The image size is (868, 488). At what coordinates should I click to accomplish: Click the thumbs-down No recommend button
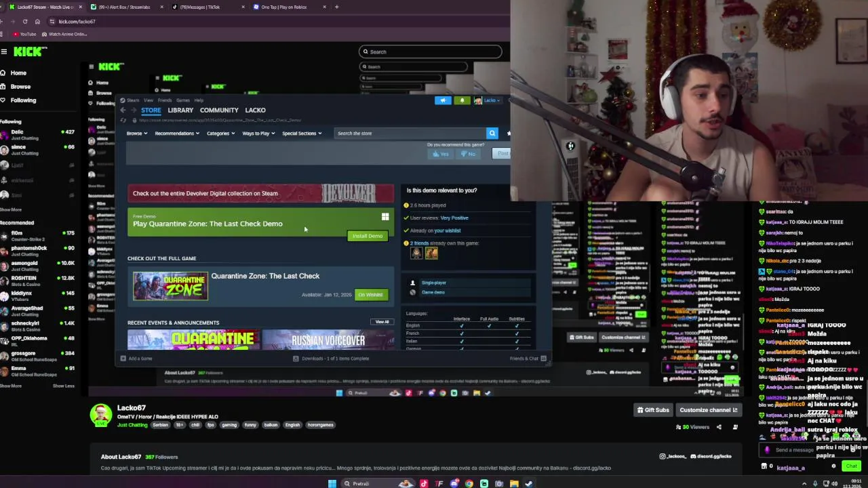coord(468,154)
